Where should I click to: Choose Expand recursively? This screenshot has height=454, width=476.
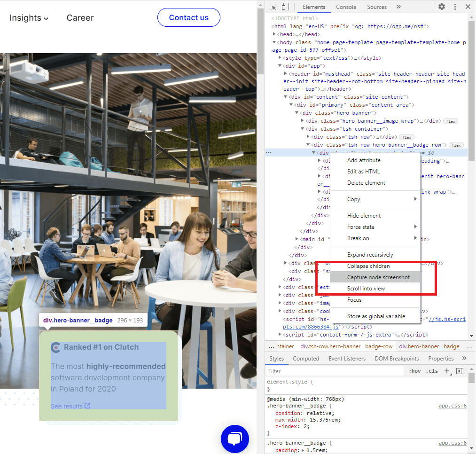click(x=375, y=255)
